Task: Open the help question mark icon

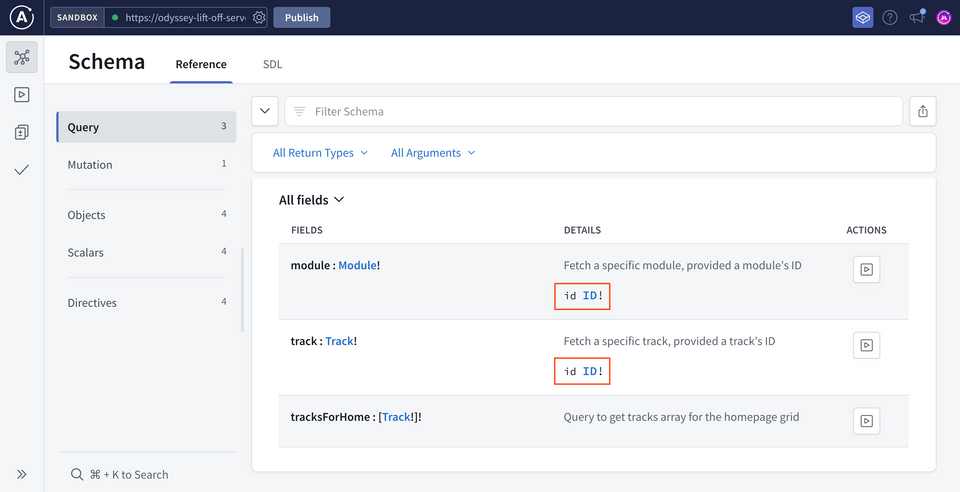Action: [890, 18]
